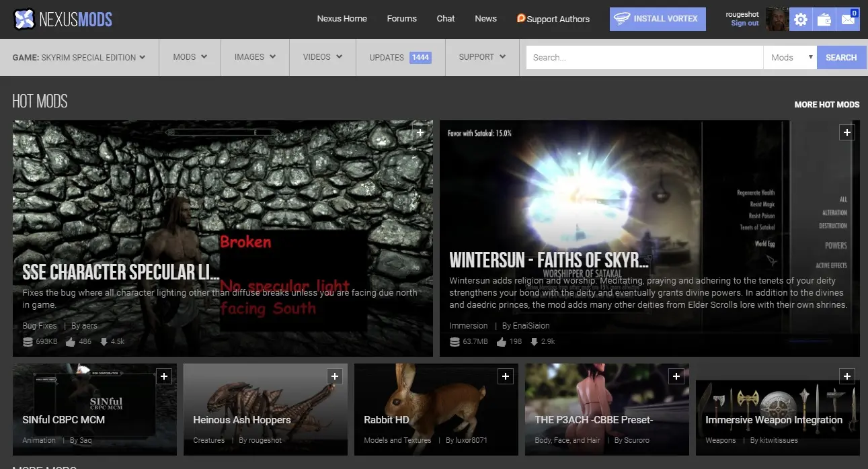Sign out of the account

745,24
